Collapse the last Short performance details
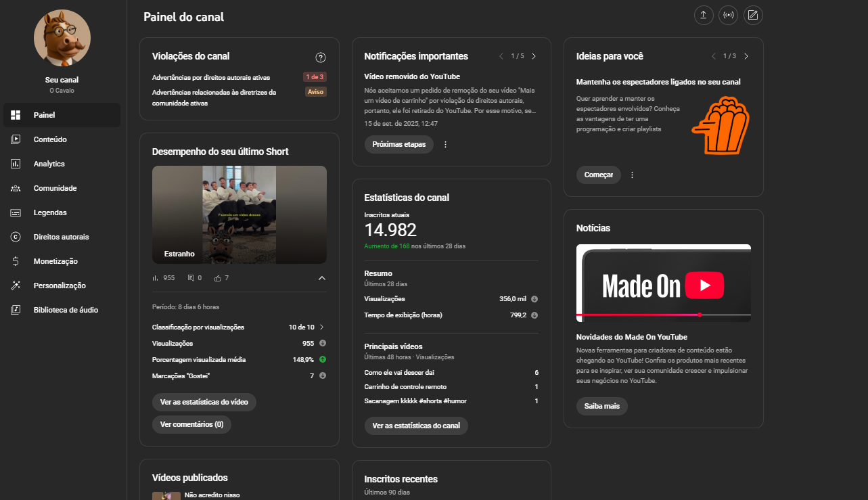Screen dimensions: 868x500 click(322, 278)
